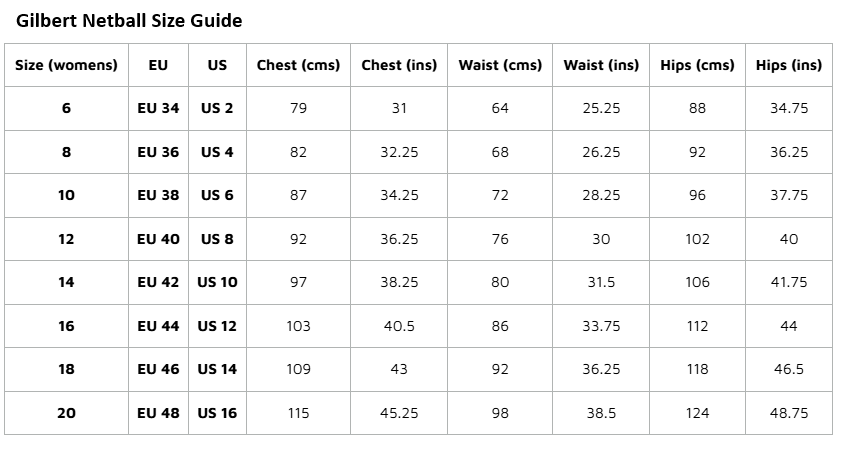The width and height of the screenshot is (846, 451).
Task: Select the size 6 row label
Action: click(66, 108)
